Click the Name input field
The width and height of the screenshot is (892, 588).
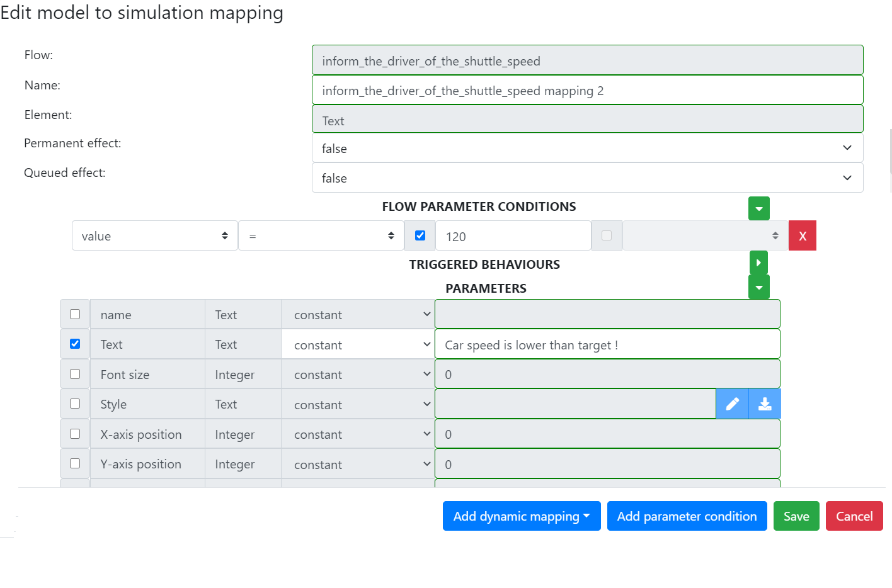(x=587, y=90)
